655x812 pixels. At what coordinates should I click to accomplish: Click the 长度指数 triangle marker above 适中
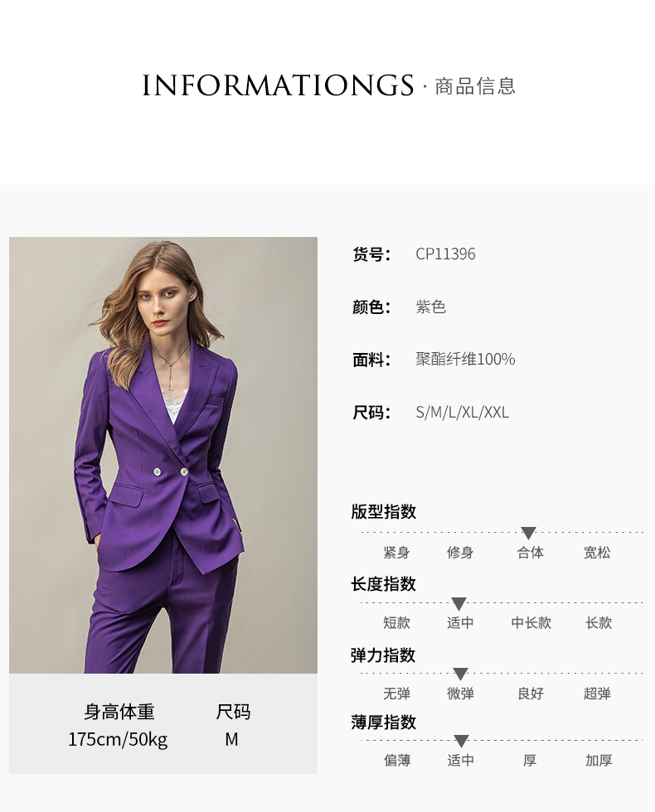point(458,604)
